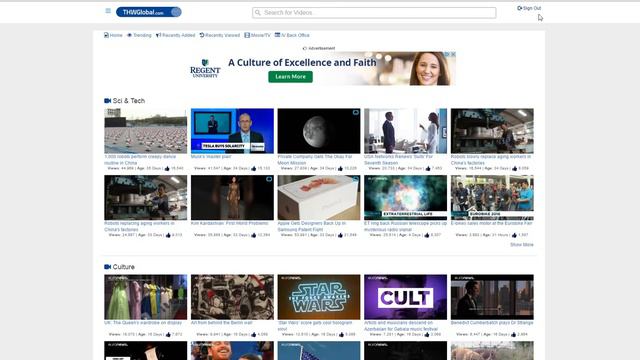
Task: Click the Regent University banner ad
Action: (x=319, y=68)
